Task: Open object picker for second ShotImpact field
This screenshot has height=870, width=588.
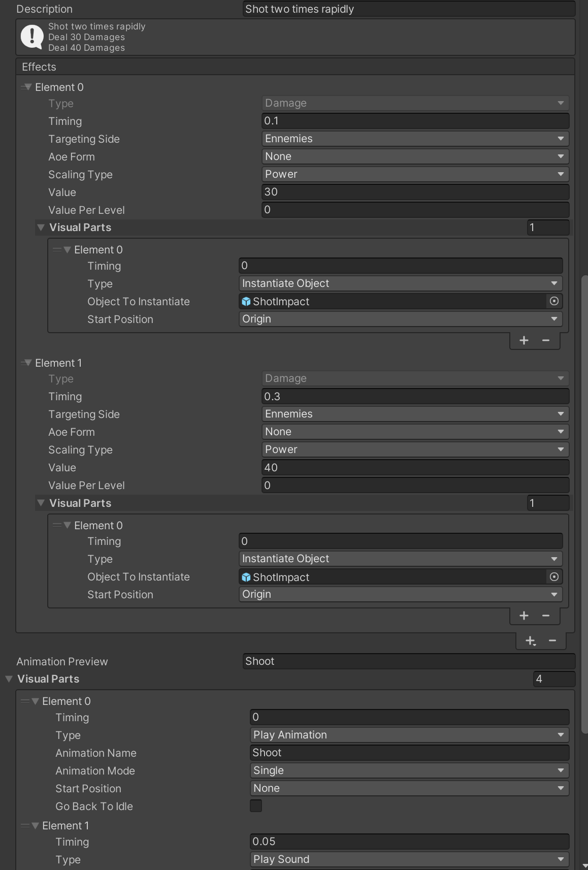Action: coord(554,576)
